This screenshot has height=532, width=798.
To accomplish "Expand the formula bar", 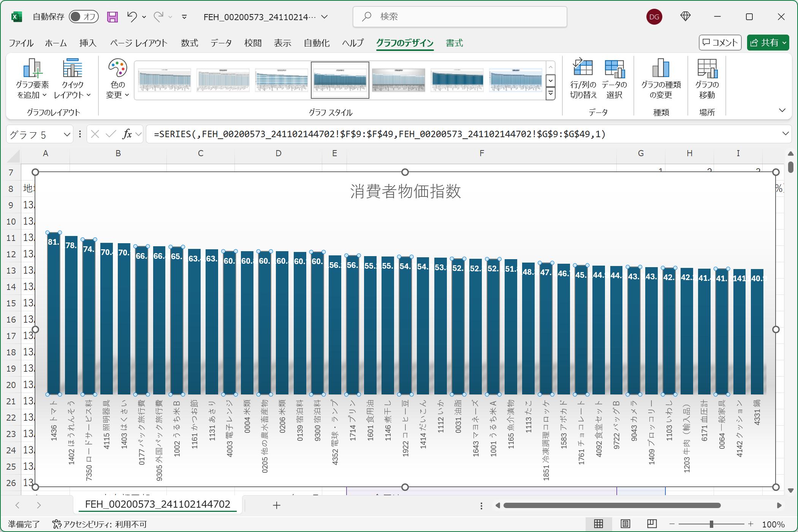I will click(x=785, y=134).
